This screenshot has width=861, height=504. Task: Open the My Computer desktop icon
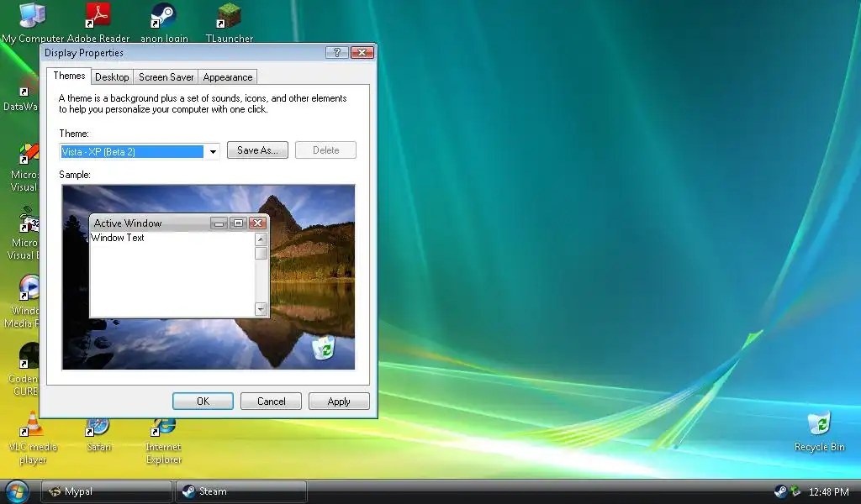[33, 22]
